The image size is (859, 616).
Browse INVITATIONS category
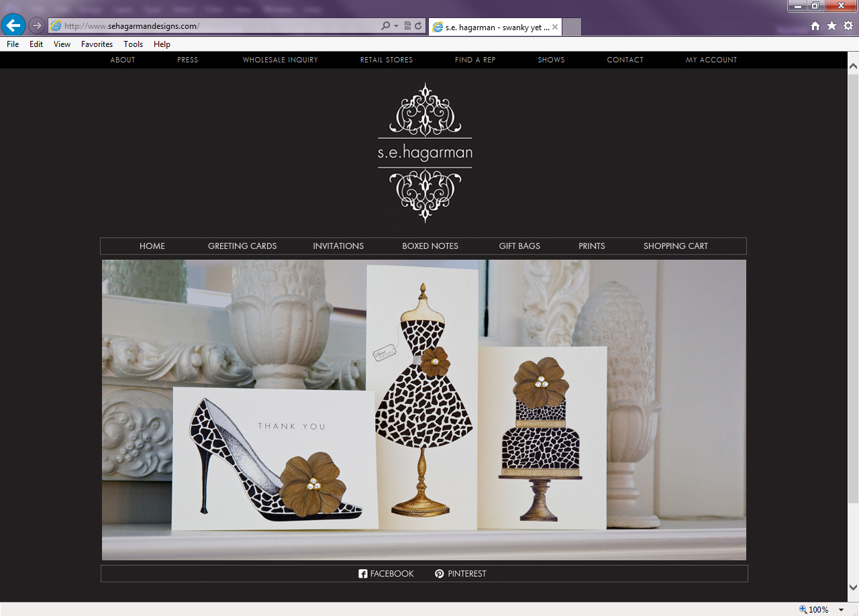338,246
